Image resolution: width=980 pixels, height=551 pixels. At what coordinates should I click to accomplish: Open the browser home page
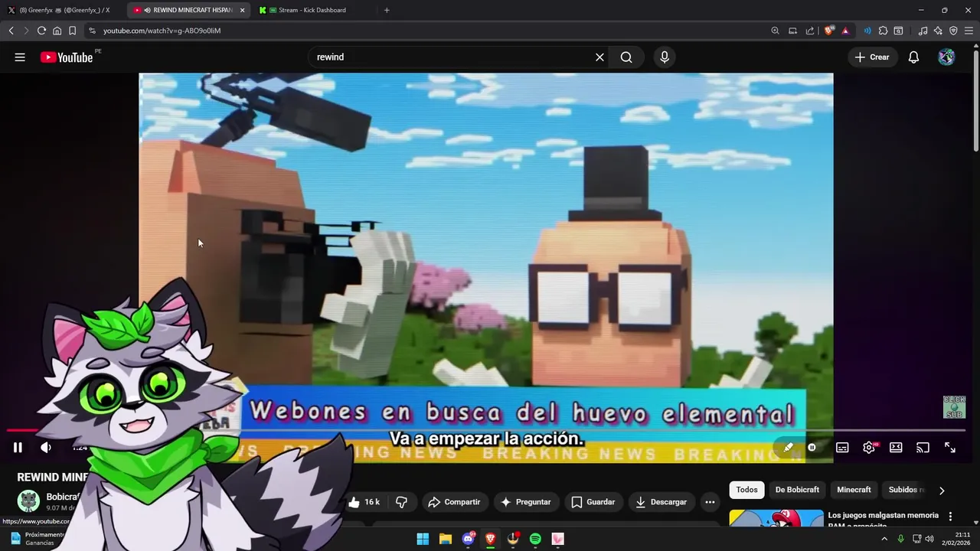pyautogui.click(x=57, y=31)
